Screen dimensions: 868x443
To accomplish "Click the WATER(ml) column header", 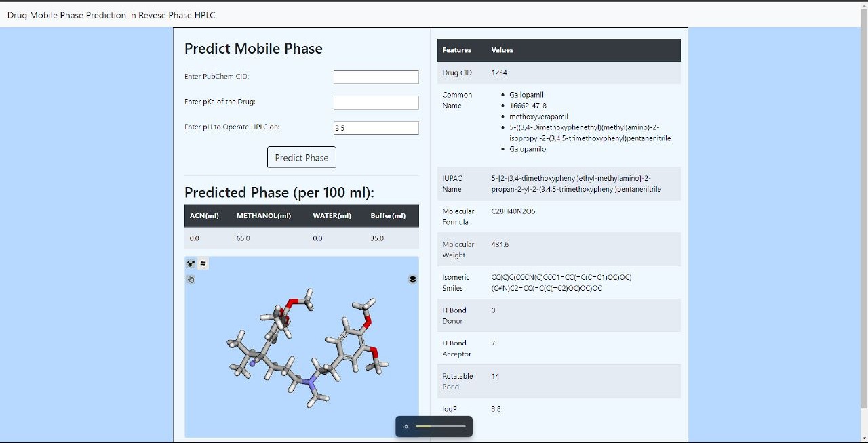I will [x=332, y=216].
